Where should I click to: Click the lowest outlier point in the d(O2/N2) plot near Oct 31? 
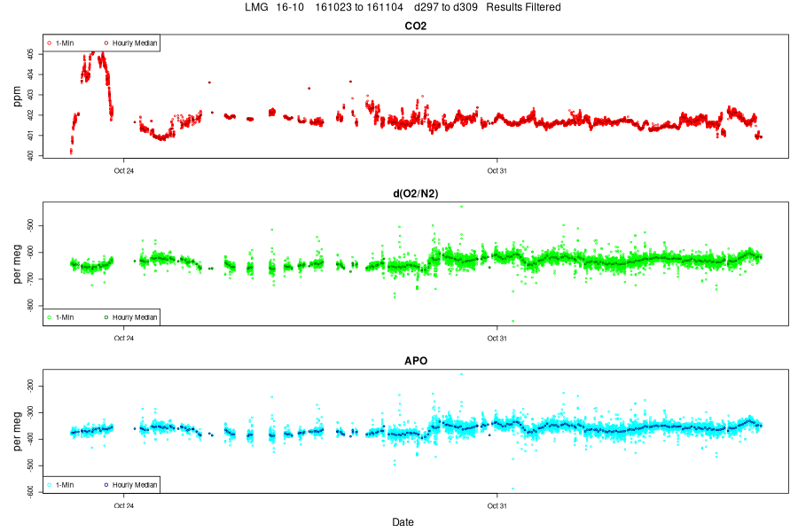coord(512,321)
